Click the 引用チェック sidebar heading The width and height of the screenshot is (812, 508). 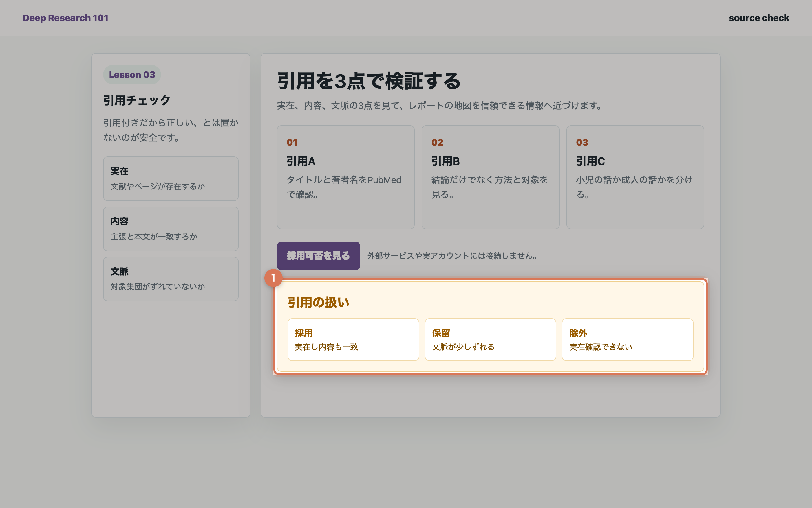(x=137, y=100)
